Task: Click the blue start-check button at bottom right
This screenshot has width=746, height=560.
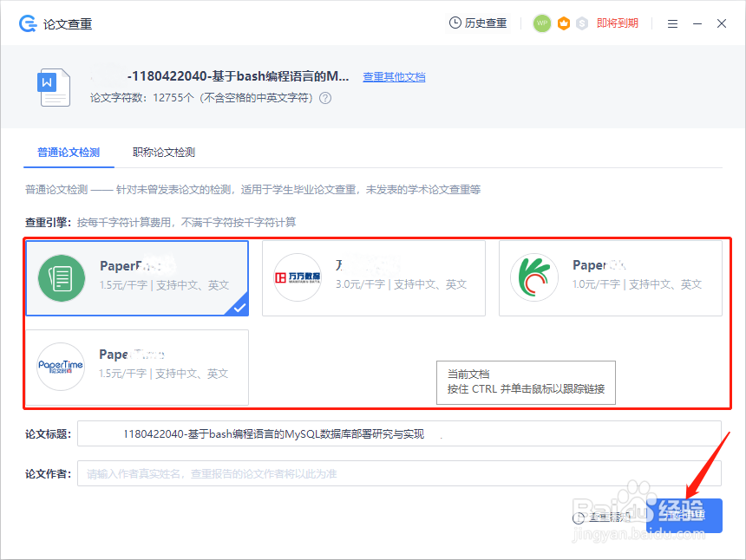Action: point(684,515)
